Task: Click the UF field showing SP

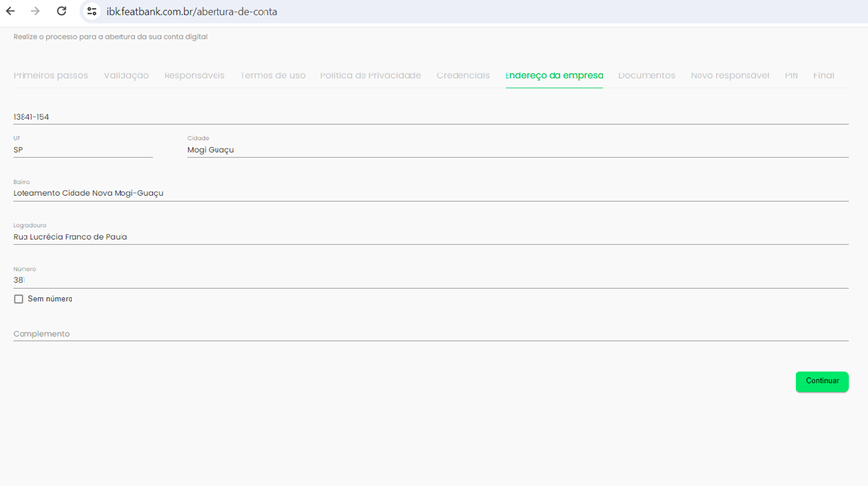Action: [83, 150]
